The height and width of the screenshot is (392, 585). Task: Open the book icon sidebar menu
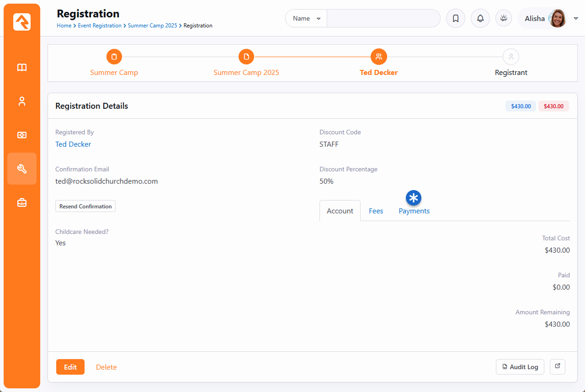click(22, 68)
